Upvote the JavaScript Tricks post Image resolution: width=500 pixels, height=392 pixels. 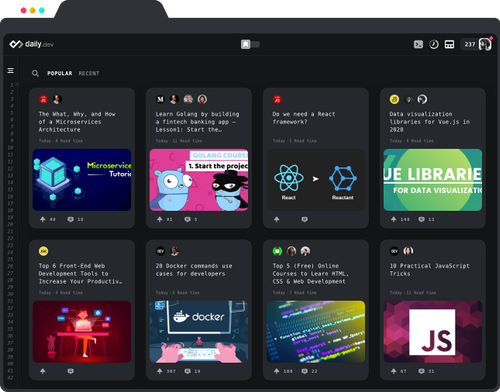coord(394,371)
